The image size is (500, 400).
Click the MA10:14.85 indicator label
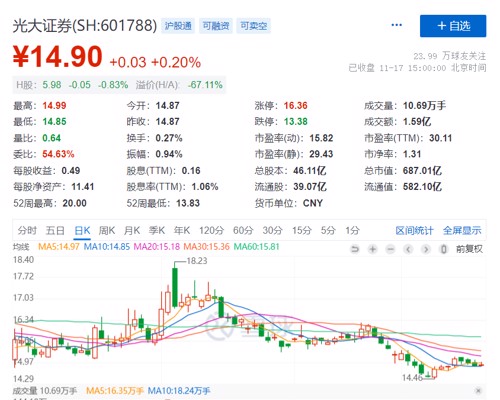(x=107, y=247)
